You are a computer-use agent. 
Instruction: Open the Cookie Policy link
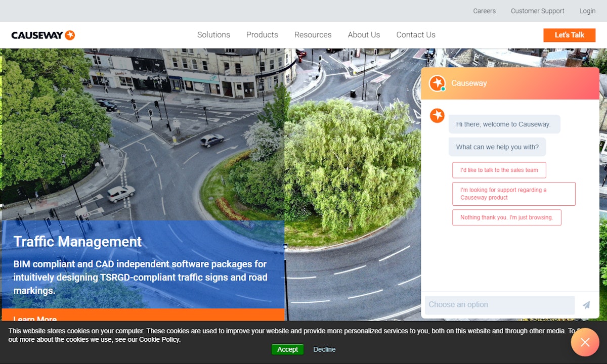[x=160, y=339]
